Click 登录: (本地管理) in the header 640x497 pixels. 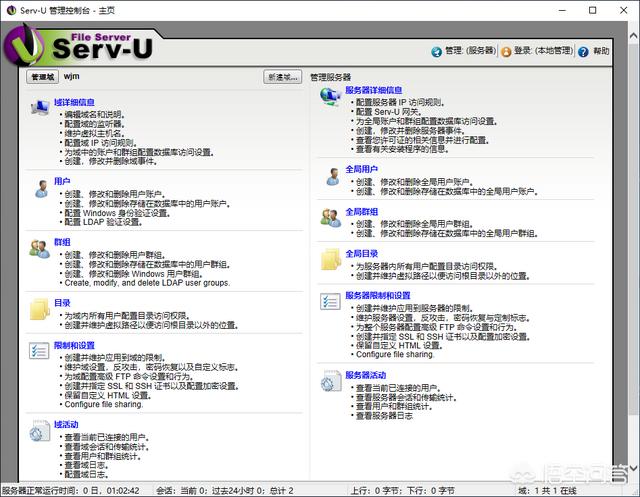pos(544,51)
